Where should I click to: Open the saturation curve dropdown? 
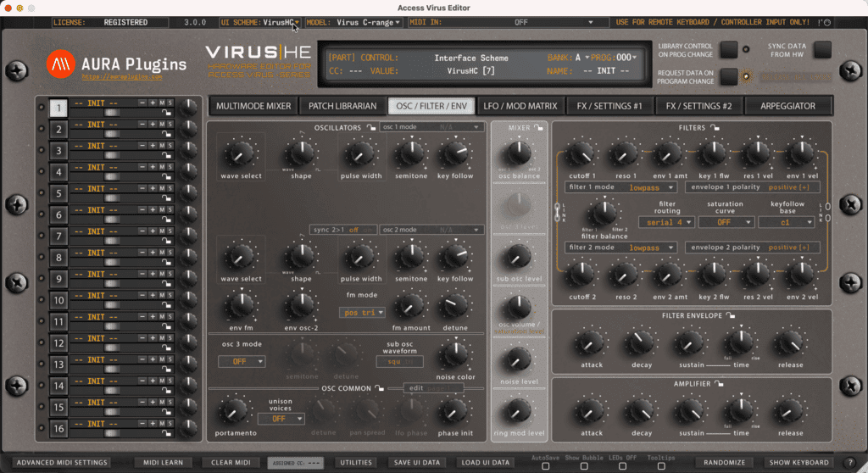[x=726, y=222]
